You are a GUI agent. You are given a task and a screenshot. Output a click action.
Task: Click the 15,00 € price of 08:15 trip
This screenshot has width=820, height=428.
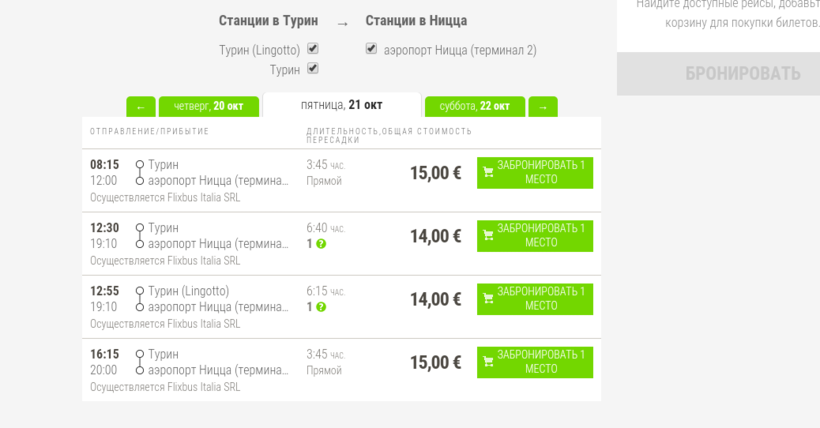[x=435, y=173]
